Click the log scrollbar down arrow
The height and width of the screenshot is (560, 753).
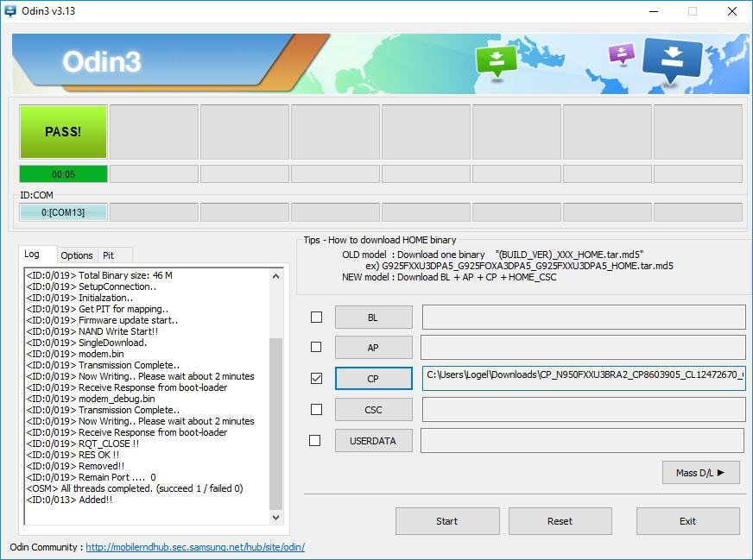(x=275, y=518)
